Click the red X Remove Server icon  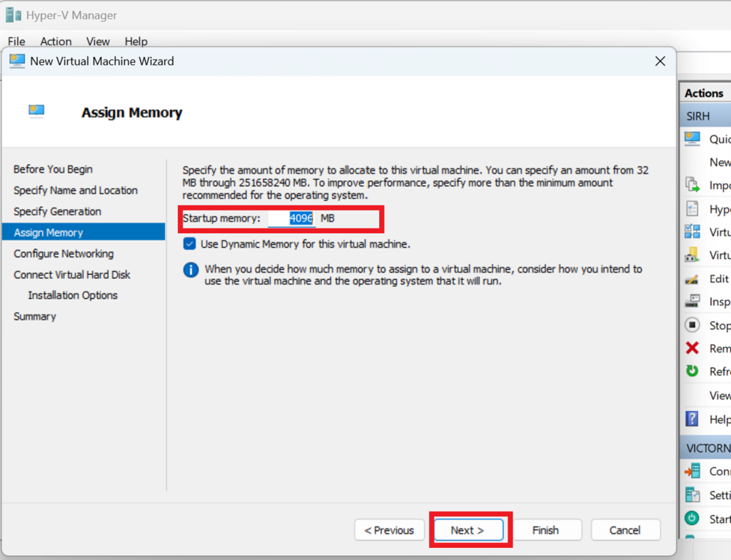pos(692,348)
